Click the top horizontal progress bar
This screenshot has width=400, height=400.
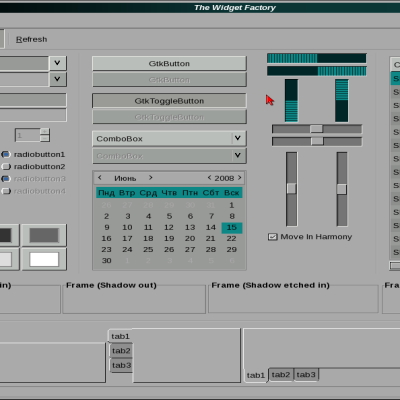point(317,58)
